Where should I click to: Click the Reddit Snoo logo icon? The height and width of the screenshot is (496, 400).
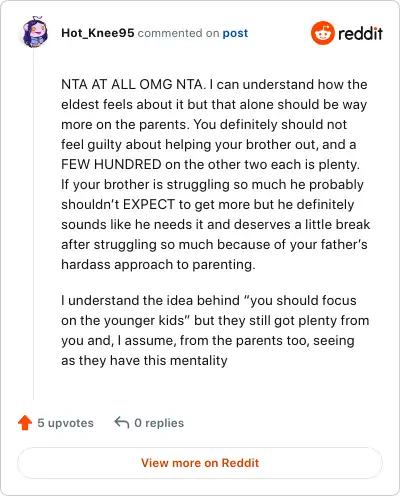[x=322, y=33]
